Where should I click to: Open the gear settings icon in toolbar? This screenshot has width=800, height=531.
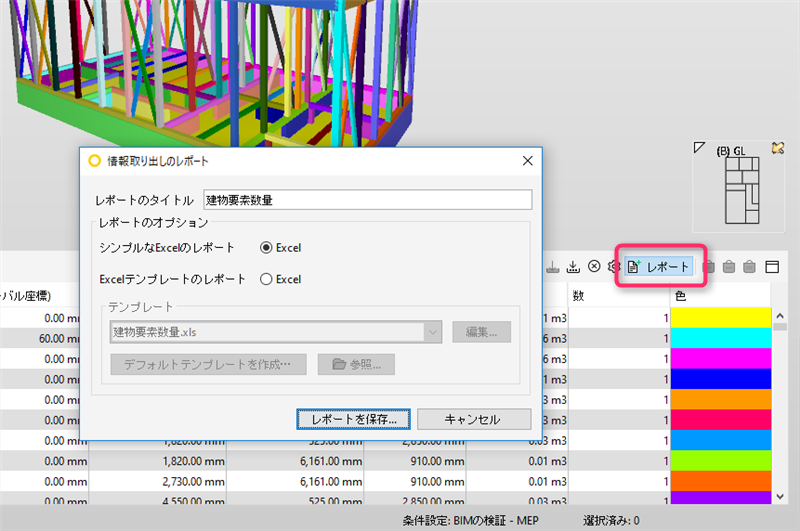coord(614,266)
